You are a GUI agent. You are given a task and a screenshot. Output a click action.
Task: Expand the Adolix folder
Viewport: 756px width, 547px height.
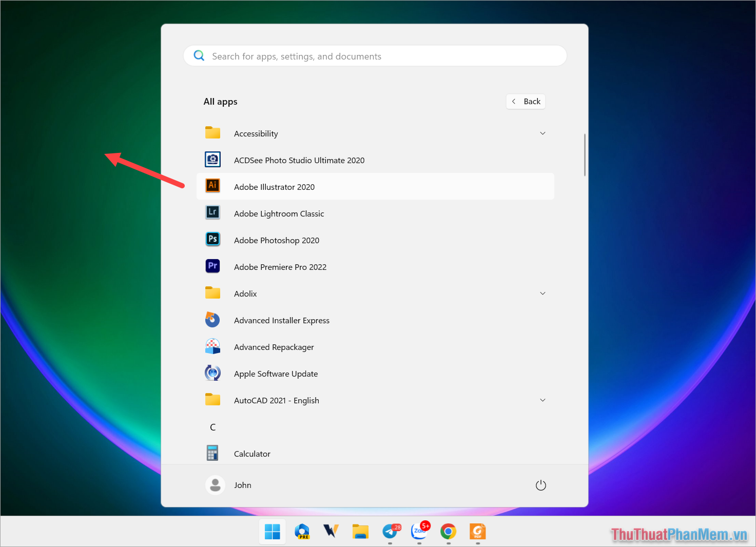(x=542, y=293)
